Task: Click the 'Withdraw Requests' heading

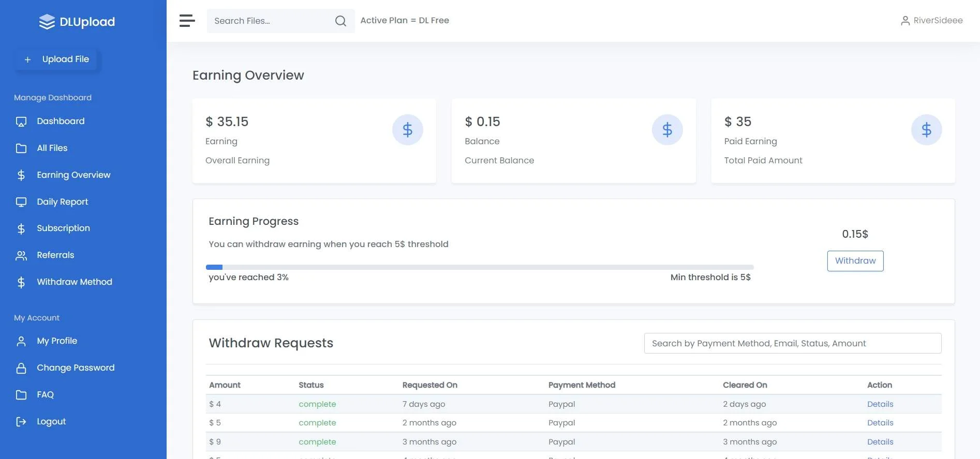Action: [271, 343]
